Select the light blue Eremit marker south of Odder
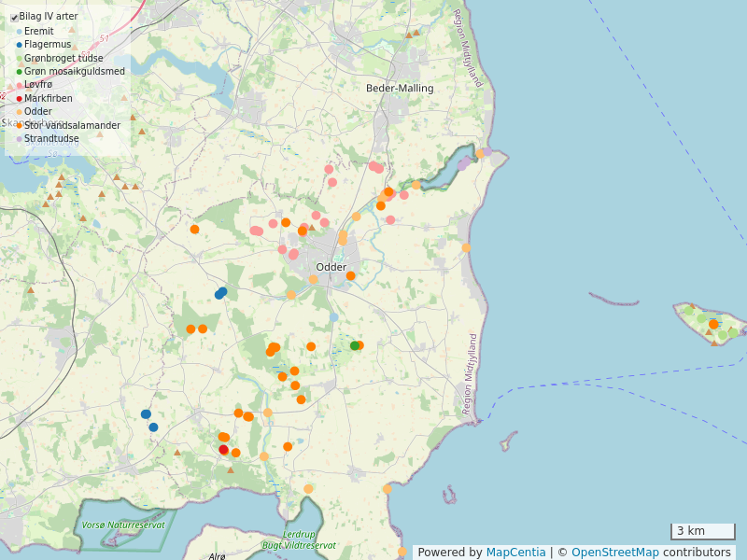Image resolution: width=747 pixels, height=560 pixels. 333,317
